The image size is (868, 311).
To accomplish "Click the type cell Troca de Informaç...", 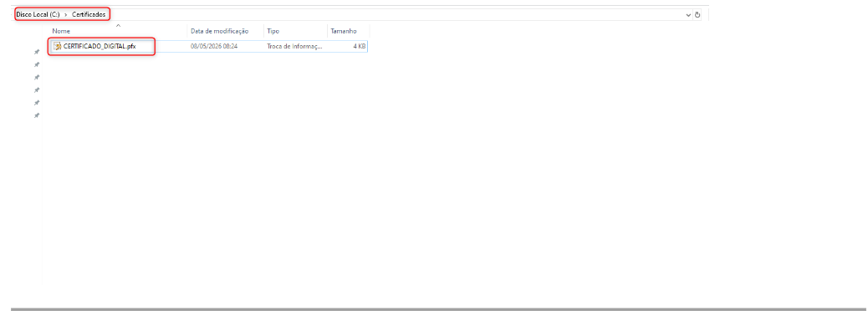I will (x=294, y=47).
